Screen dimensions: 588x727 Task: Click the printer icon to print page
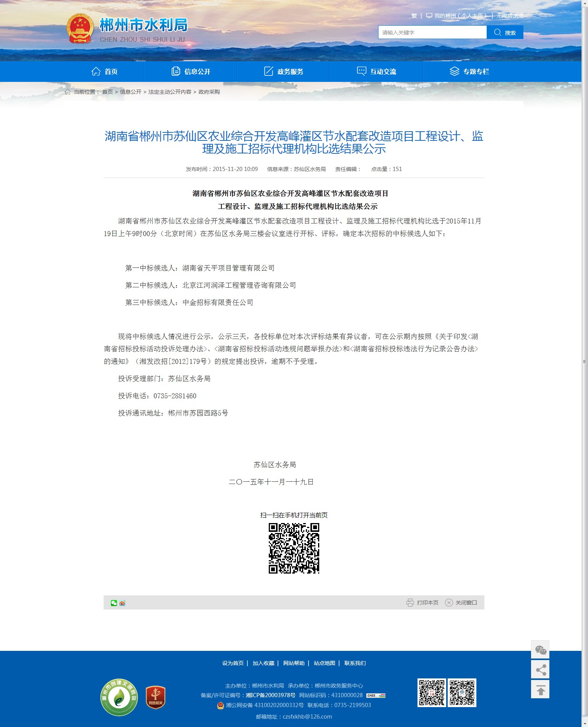(410, 603)
